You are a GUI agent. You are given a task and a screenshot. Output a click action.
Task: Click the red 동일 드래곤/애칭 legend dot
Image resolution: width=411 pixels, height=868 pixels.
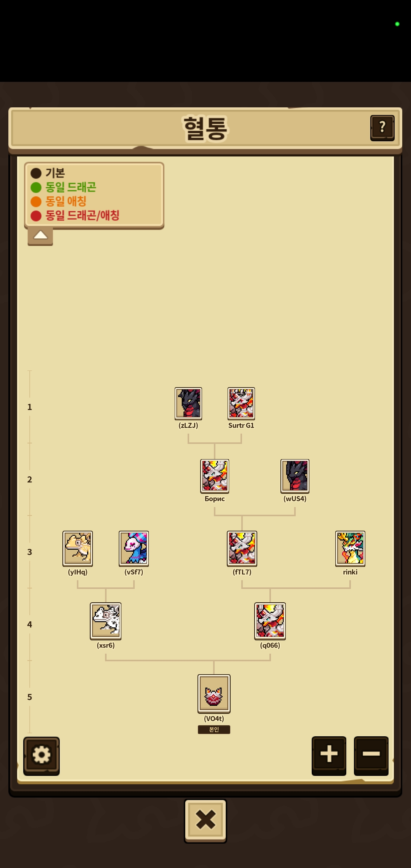tap(36, 216)
